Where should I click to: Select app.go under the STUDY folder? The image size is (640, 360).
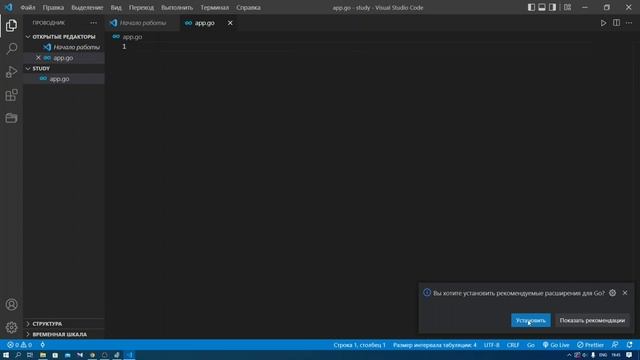[x=64, y=79]
